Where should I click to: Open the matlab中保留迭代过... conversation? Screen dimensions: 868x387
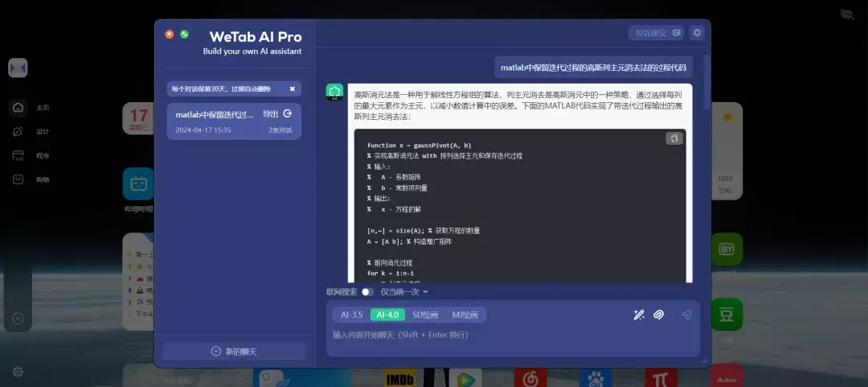(x=234, y=121)
